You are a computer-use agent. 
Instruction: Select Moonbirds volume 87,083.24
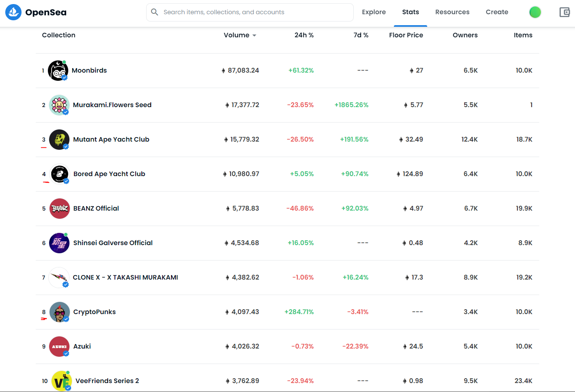click(243, 71)
